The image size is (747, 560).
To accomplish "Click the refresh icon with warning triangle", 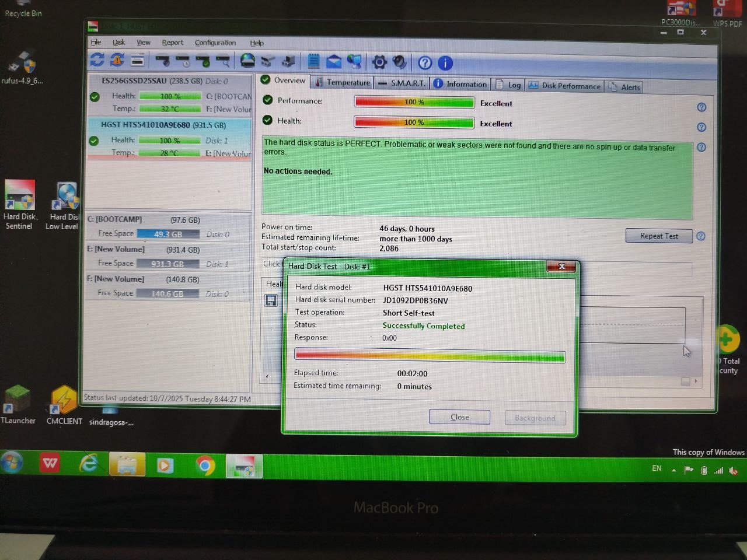I will 117,60.
